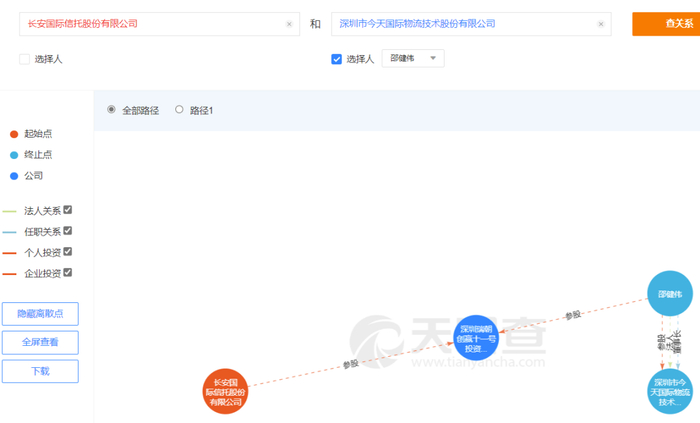
Task: Click the orange 查关系 button
Action: click(666, 24)
